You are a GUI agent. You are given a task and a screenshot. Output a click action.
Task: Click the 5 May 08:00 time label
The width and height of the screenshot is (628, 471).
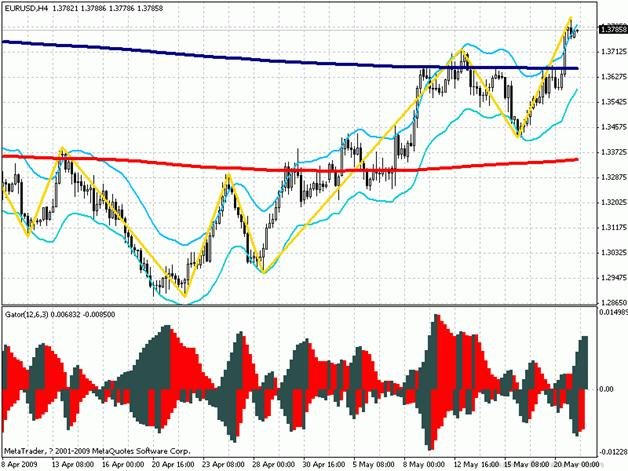374,465
